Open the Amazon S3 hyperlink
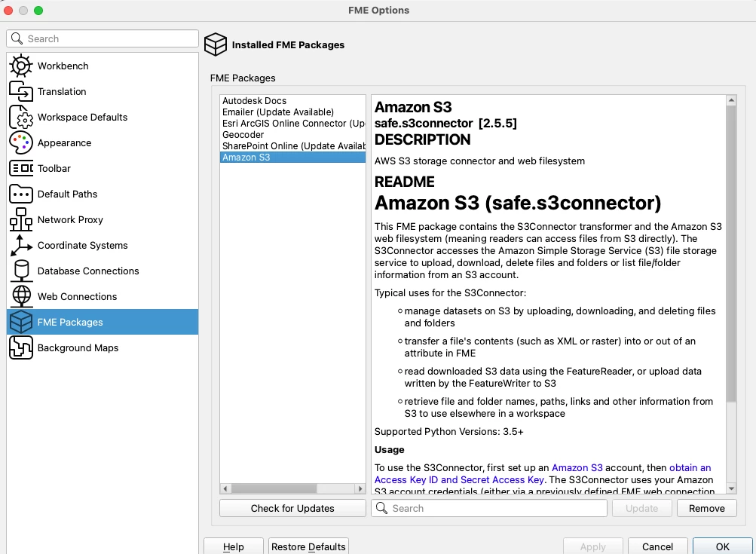756x554 pixels. pyautogui.click(x=577, y=467)
